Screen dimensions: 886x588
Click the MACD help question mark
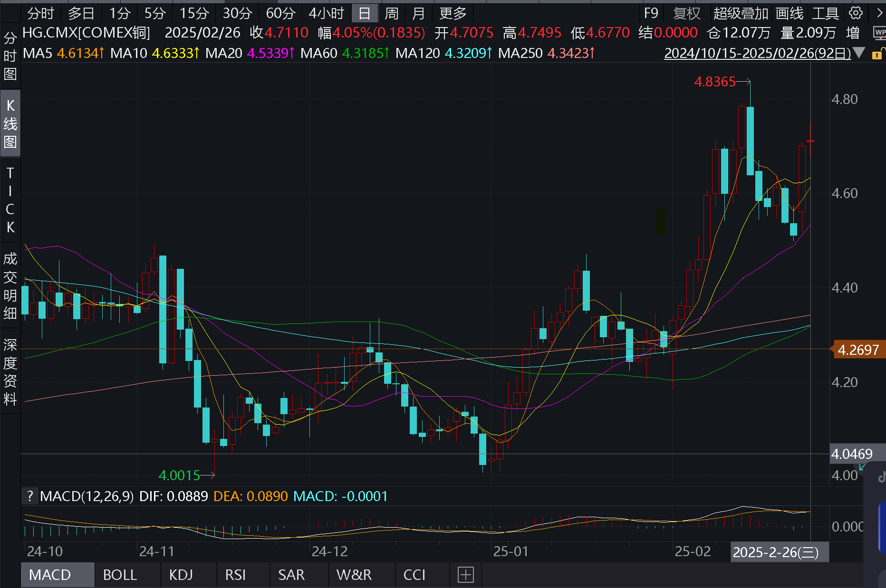point(30,496)
